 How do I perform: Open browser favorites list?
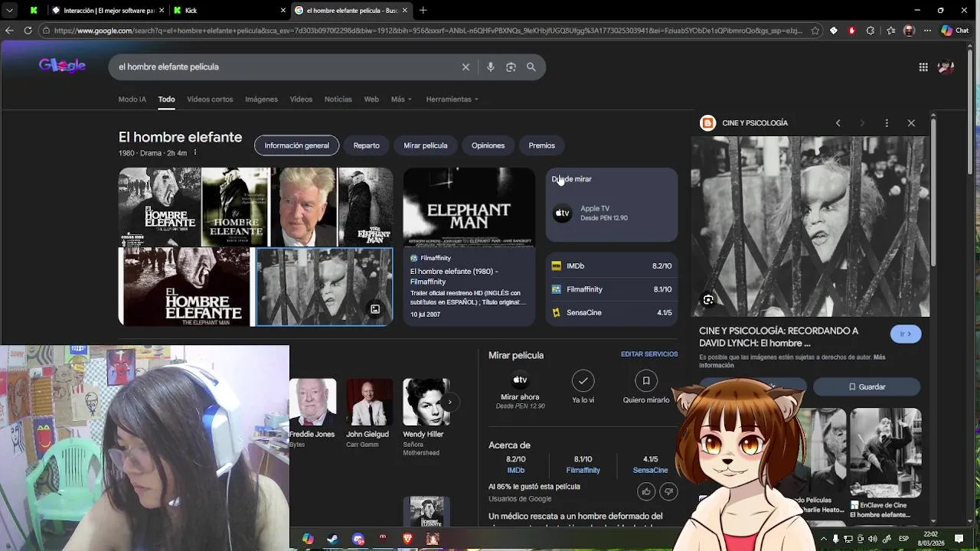(890, 31)
